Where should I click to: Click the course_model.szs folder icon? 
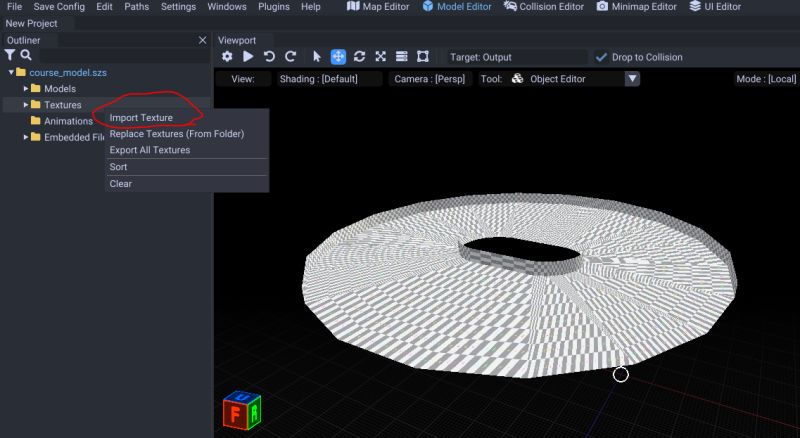point(21,72)
